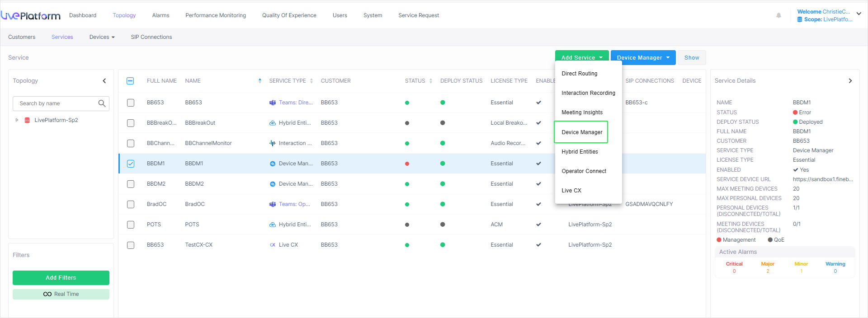This screenshot has width=868, height=318.
Task: Click the Show button
Action: tap(692, 57)
